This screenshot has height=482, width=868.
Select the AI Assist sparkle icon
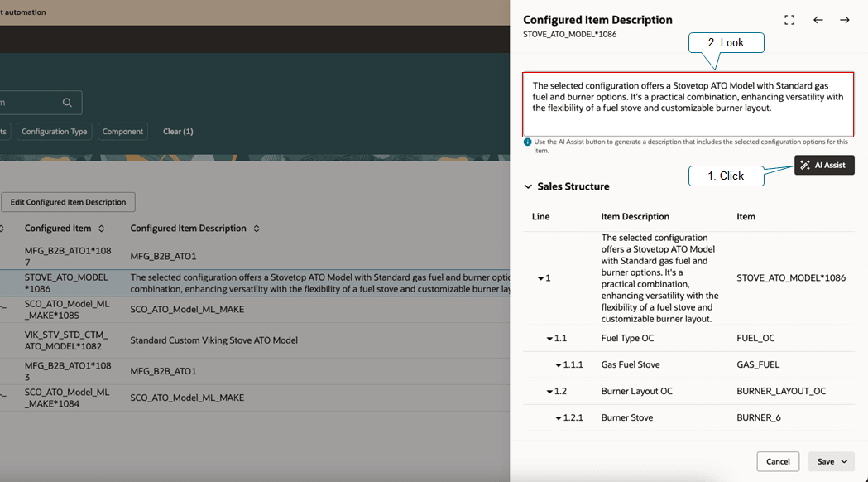click(804, 165)
